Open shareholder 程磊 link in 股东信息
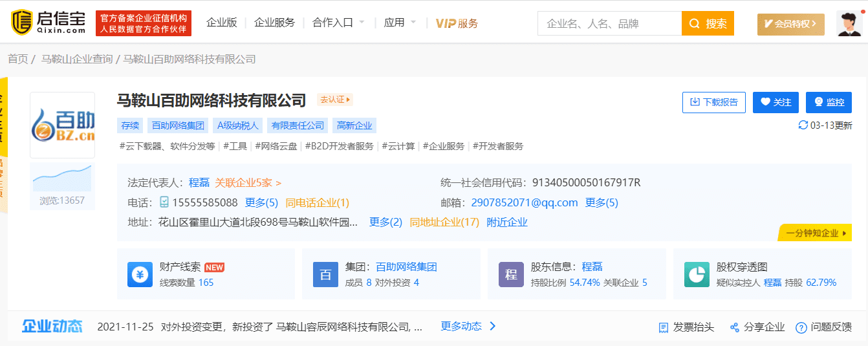The width and height of the screenshot is (868, 346). coord(592,266)
